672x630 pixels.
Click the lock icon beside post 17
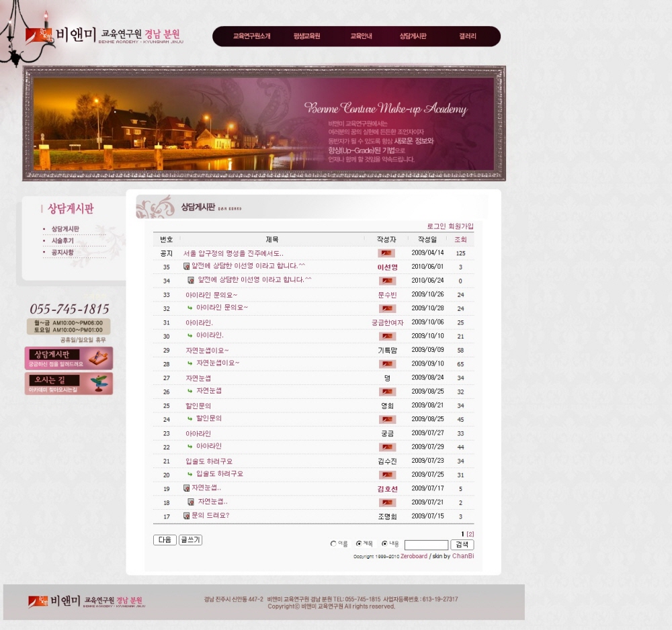(x=186, y=516)
